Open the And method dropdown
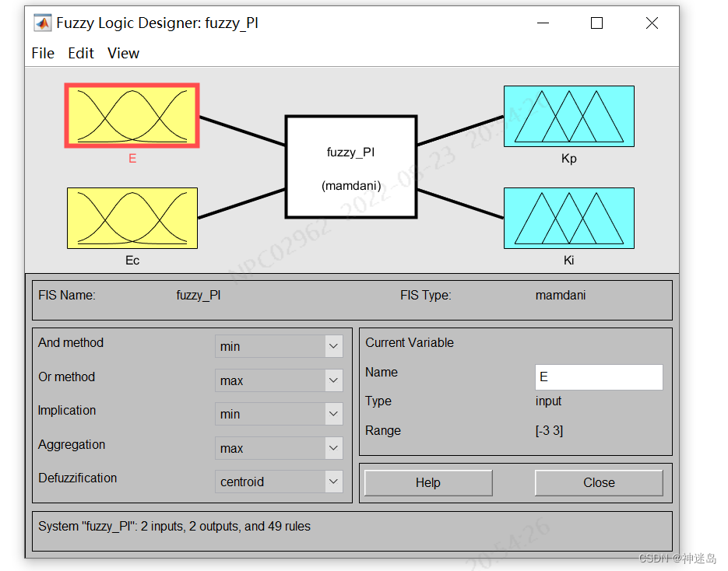This screenshot has width=728, height=571. 279,346
